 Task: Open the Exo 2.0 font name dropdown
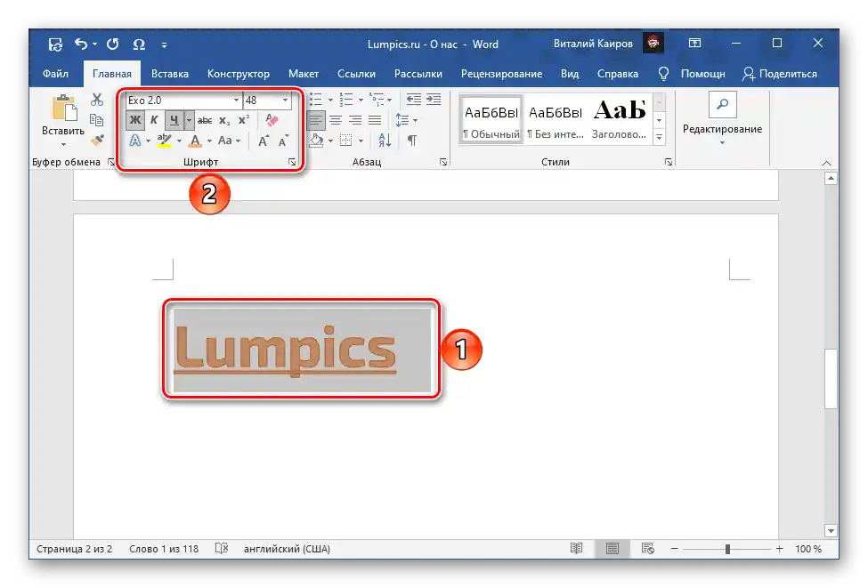[236, 101]
